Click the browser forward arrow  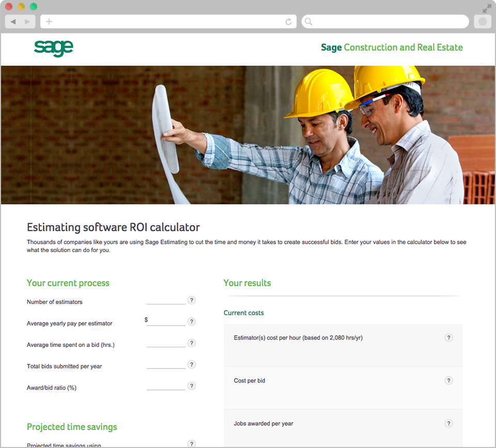(x=27, y=22)
